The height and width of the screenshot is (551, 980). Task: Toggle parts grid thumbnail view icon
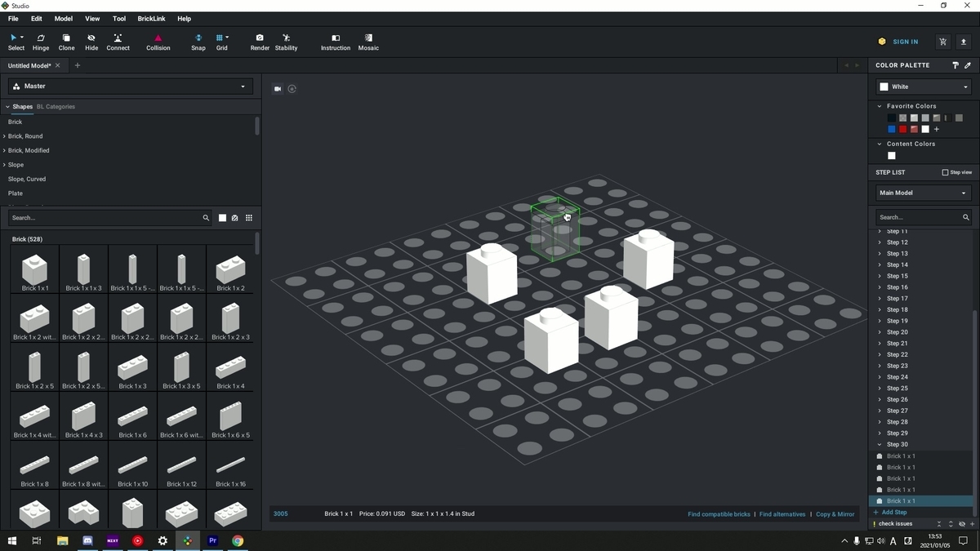click(x=249, y=218)
